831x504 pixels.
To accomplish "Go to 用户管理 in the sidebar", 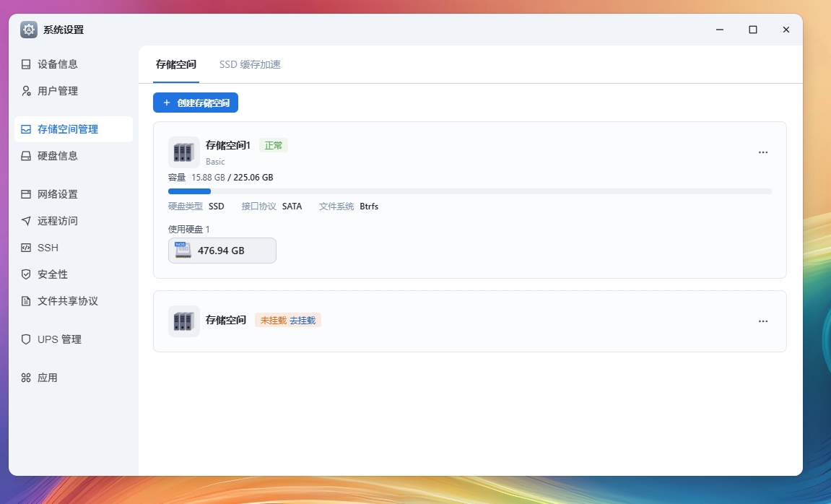I will tap(74, 91).
